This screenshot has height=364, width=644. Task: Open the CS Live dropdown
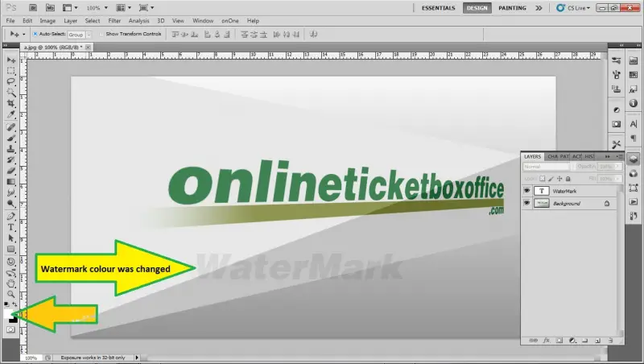pos(573,8)
